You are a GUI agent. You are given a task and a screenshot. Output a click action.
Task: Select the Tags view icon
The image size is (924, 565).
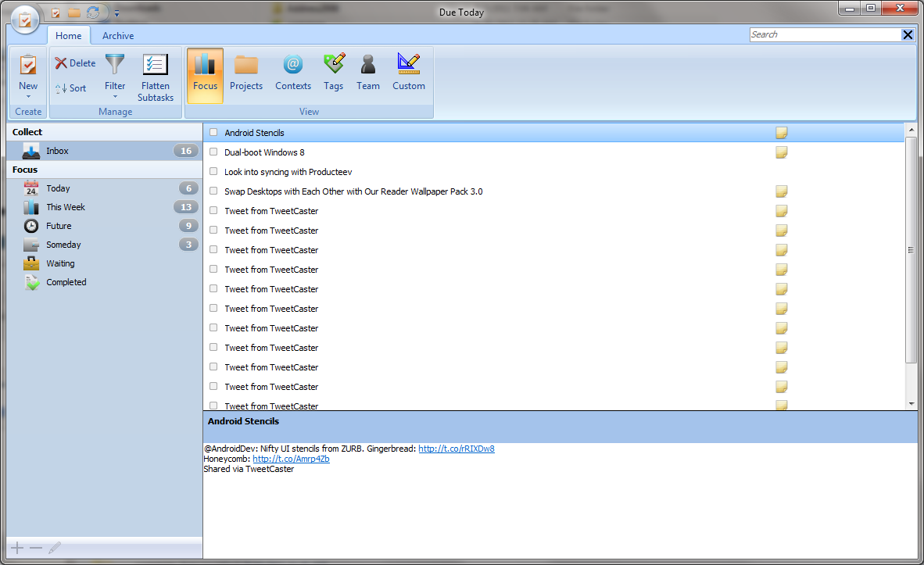334,74
